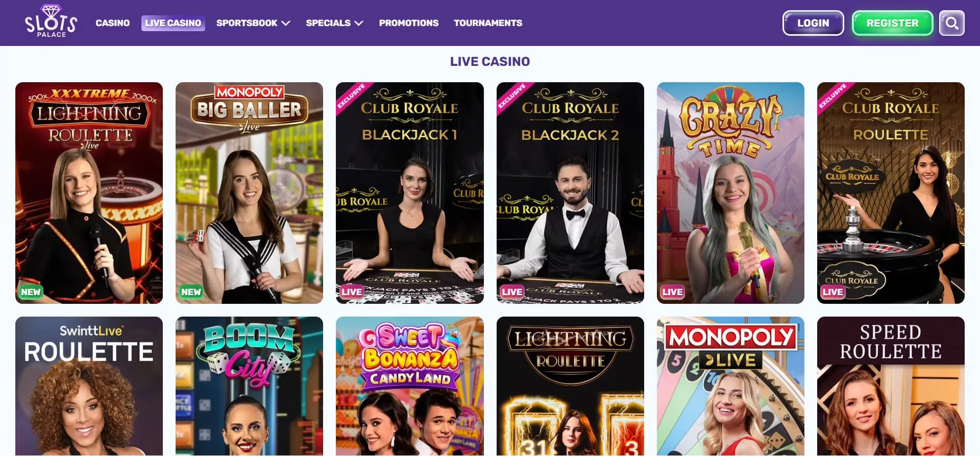
Task: Open search with the magnifier icon
Action: pos(951,23)
